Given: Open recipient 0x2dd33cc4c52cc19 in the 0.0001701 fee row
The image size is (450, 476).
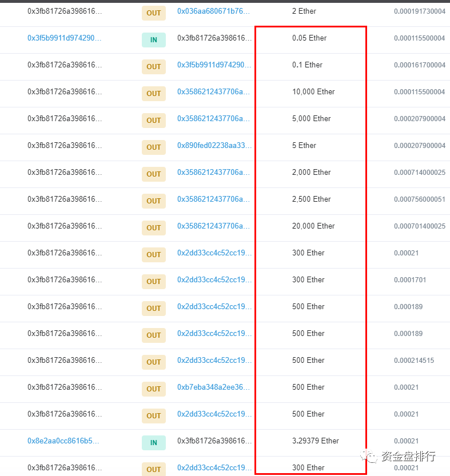Looking at the screenshot, I should [214, 280].
